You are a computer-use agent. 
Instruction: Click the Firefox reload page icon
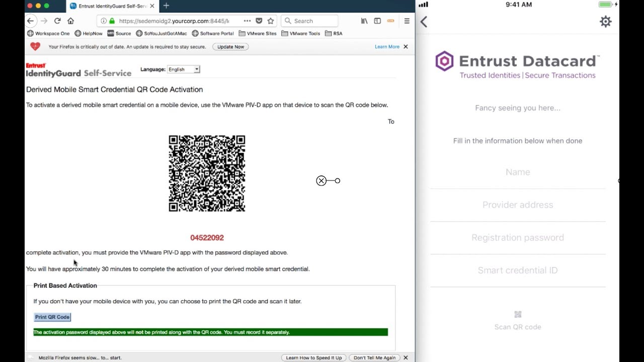[57, 21]
